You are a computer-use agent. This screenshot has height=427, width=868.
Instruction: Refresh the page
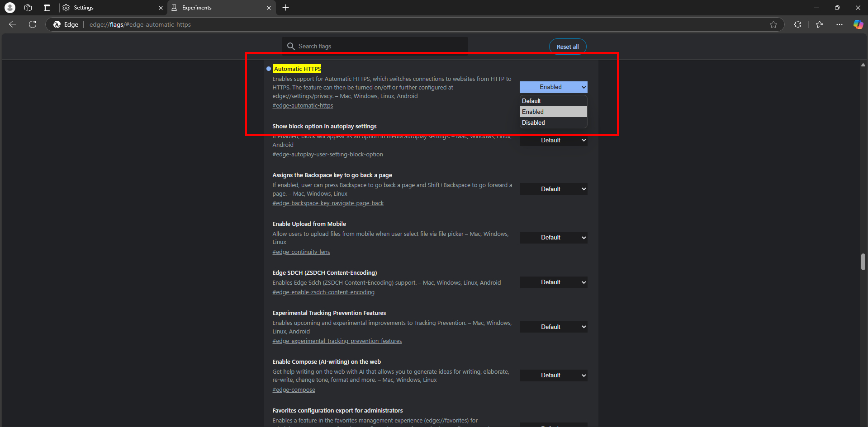click(x=33, y=24)
